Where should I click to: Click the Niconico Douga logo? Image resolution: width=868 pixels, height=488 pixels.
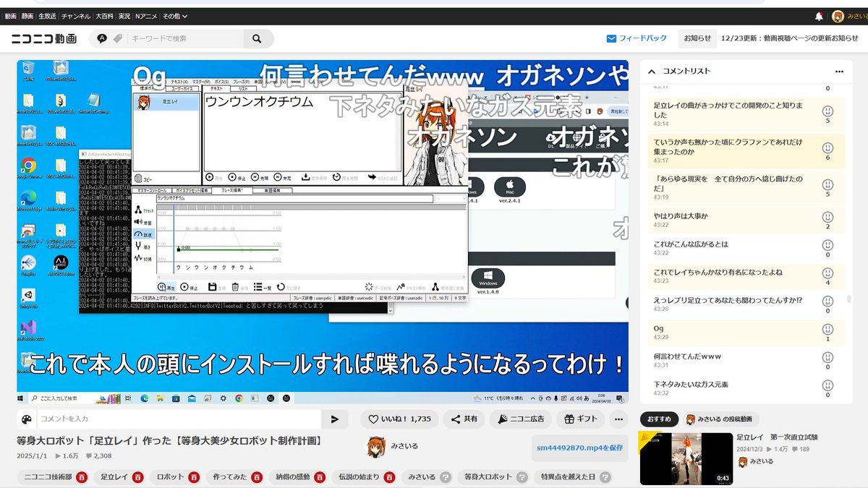(x=44, y=38)
